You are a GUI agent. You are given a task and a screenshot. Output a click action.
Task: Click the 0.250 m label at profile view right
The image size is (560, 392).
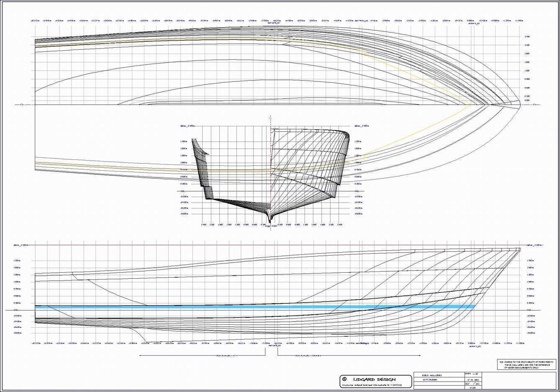tap(530, 303)
